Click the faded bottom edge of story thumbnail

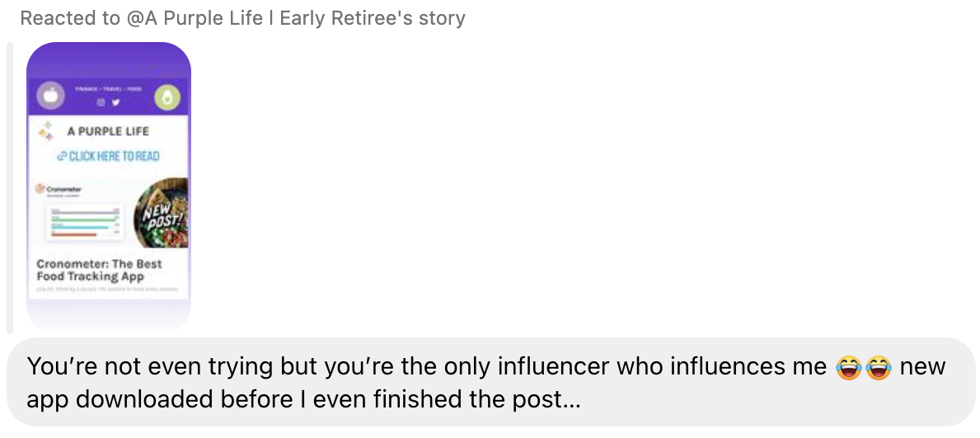tap(109, 318)
